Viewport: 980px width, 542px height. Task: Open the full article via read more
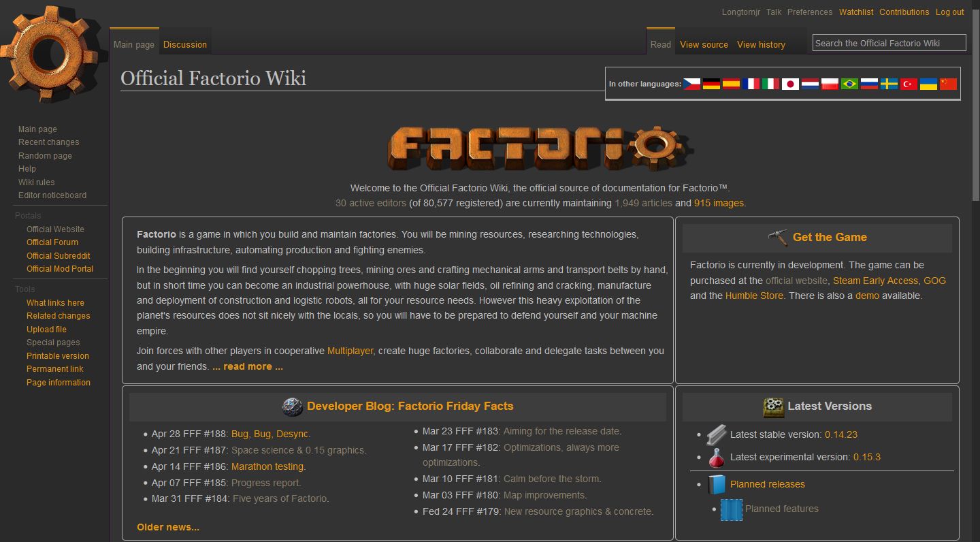(x=248, y=366)
